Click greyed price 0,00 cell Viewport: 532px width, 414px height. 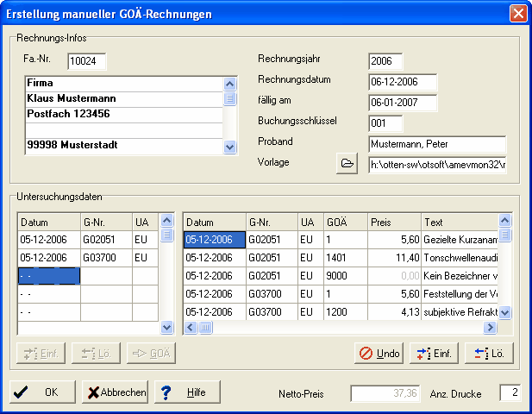tap(394, 276)
